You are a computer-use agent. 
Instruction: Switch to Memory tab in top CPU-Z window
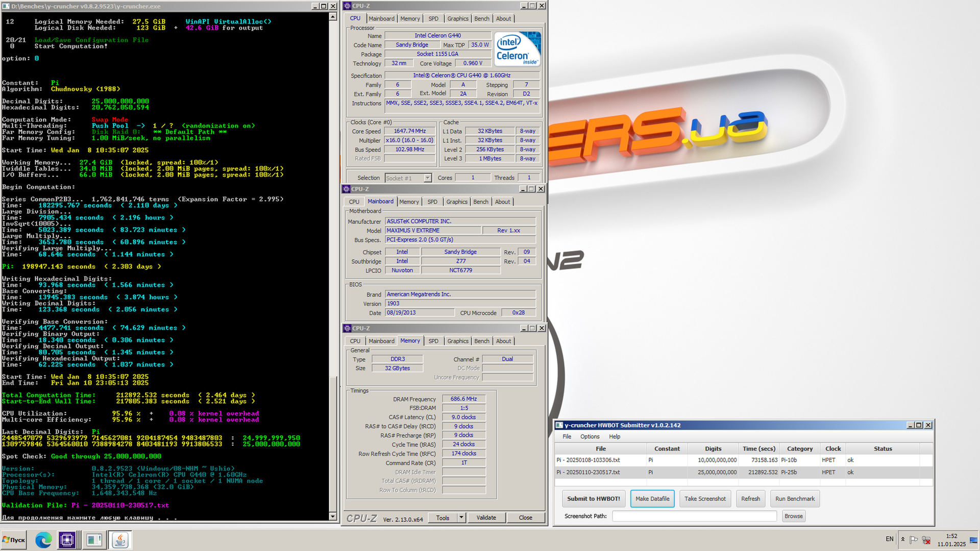[x=410, y=18]
